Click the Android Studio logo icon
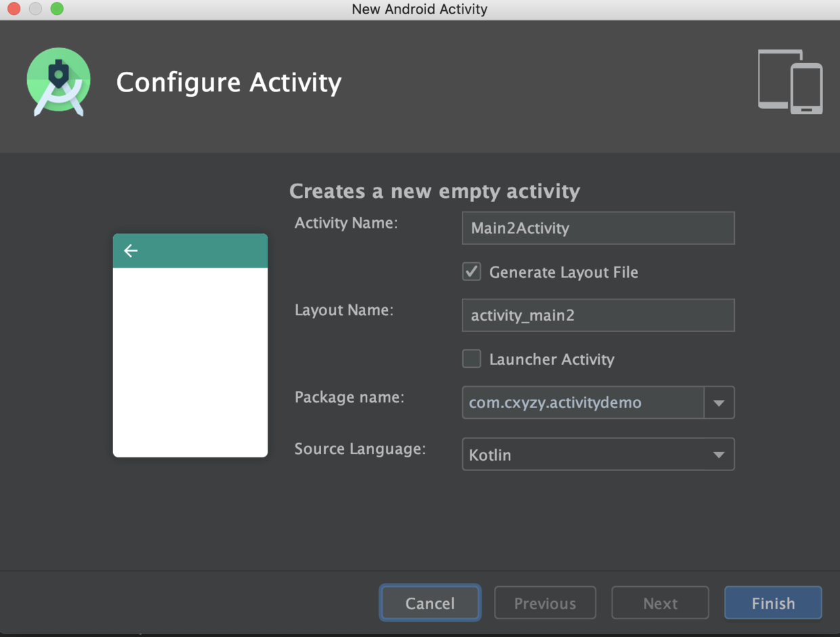The image size is (840, 637). [x=59, y=82]
